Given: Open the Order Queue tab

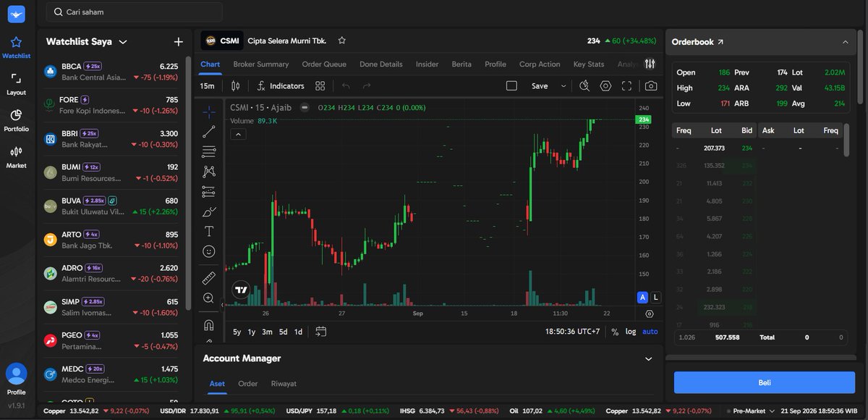Looking at the screenshot, I should coord(324,64).
